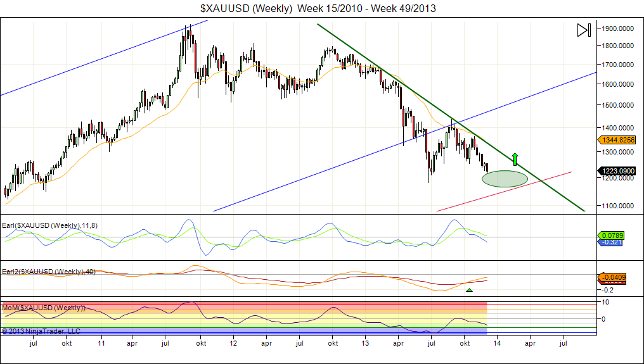Screen dimensions: 644x364
Task: Click the orange 1344.8256 price marker
Action: click(x=617, y=140)
